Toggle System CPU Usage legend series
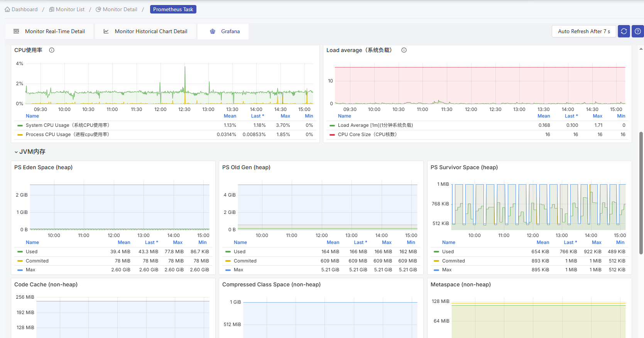 [x=68, y=125]
